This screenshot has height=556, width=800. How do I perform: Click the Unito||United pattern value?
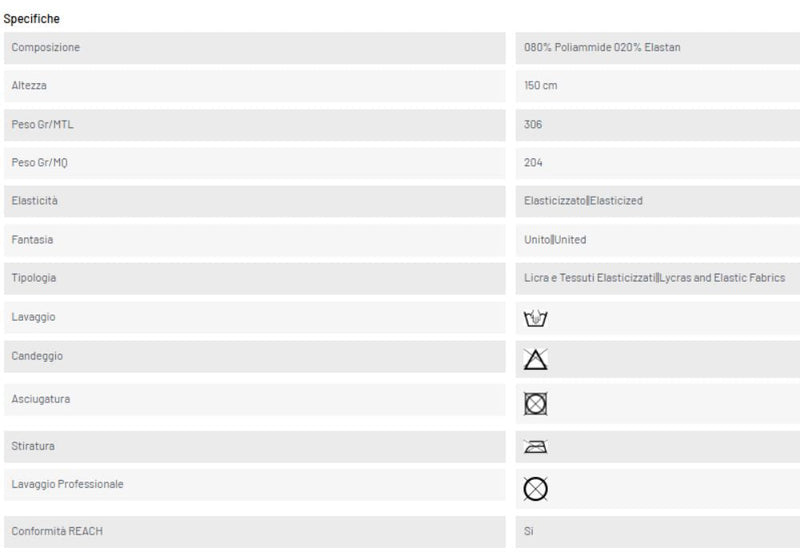pos(555,240)
